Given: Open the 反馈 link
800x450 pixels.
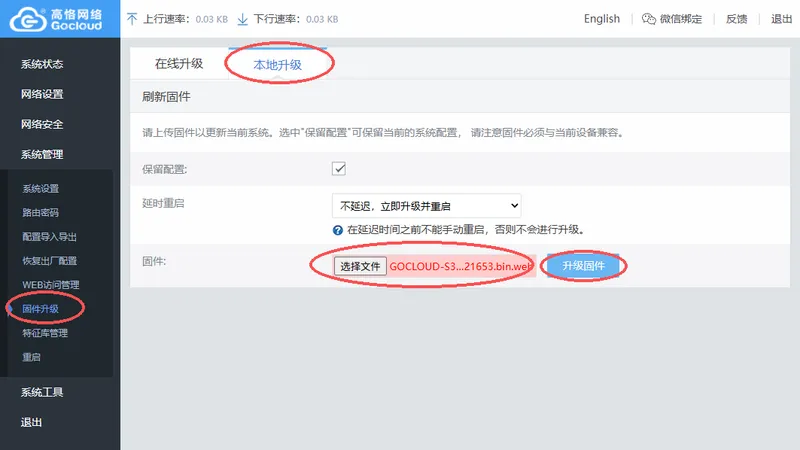Looking at the screenshot, I should pos(736,19).
